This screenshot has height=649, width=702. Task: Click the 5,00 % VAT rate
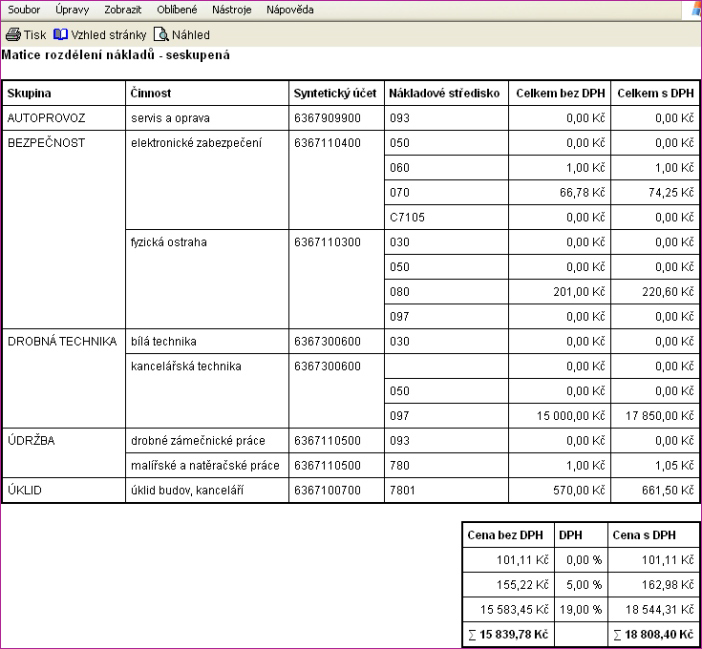[584, 585]
